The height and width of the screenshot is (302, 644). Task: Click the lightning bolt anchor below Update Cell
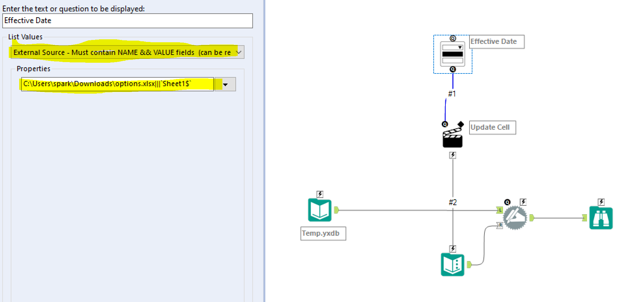tap(452, 155)
